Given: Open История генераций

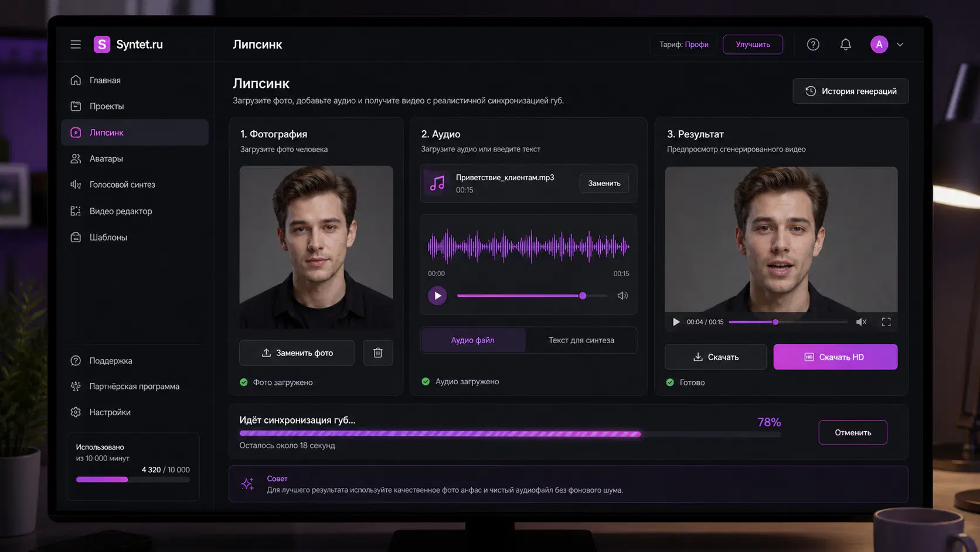Looking at the screenshot, I should 850,91.
